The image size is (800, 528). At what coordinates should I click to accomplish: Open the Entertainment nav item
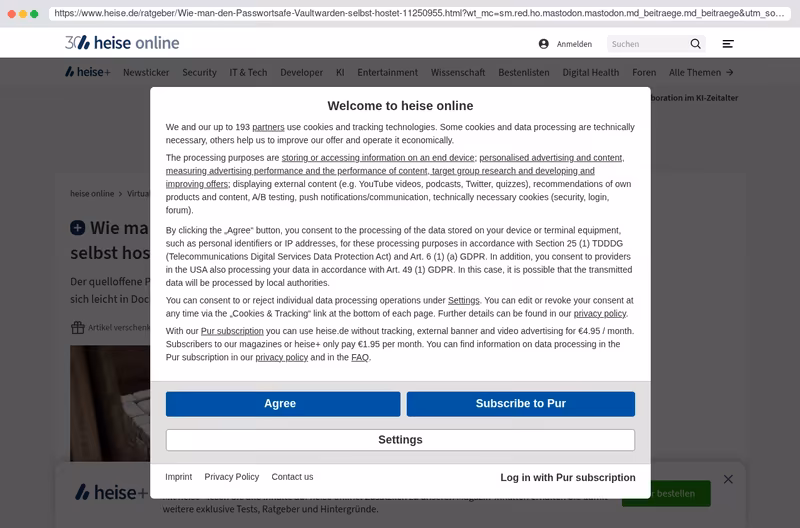pyautogui.click(x=388, y=72)
